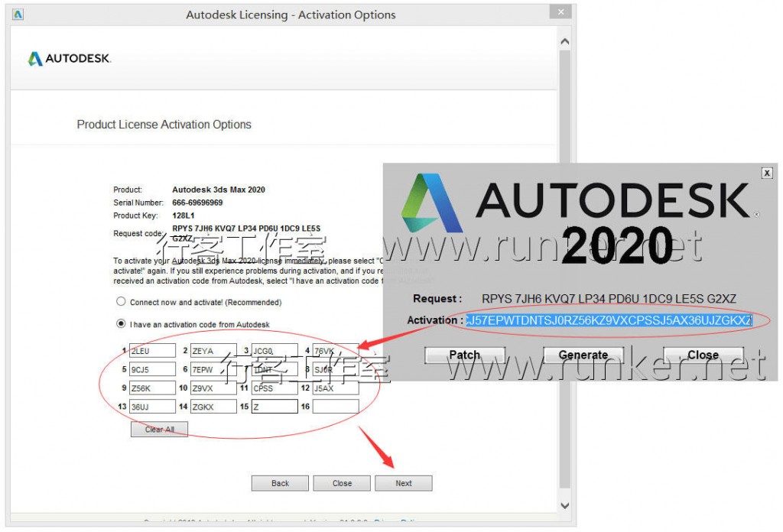This screenshot has height=532, width=783.
Task: Click activation code field 5 containing 9CJ5
Action: click(x=152, y=369)
